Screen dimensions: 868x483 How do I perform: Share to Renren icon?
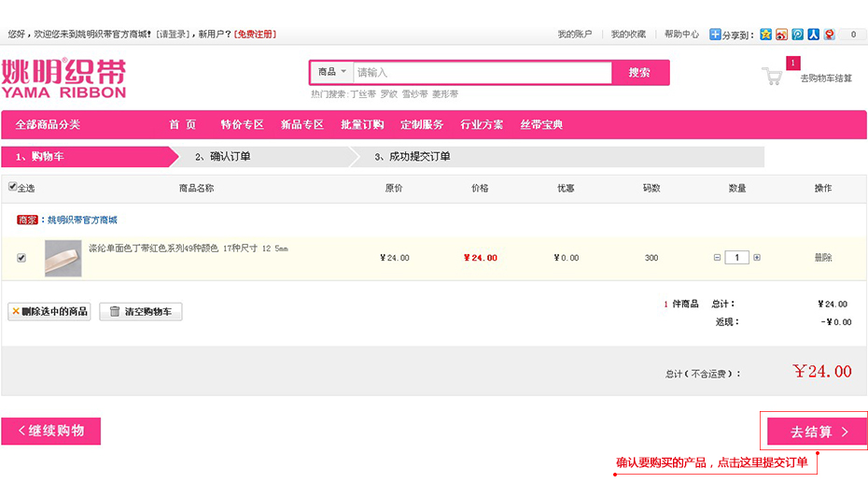click(x=813, y=35)
